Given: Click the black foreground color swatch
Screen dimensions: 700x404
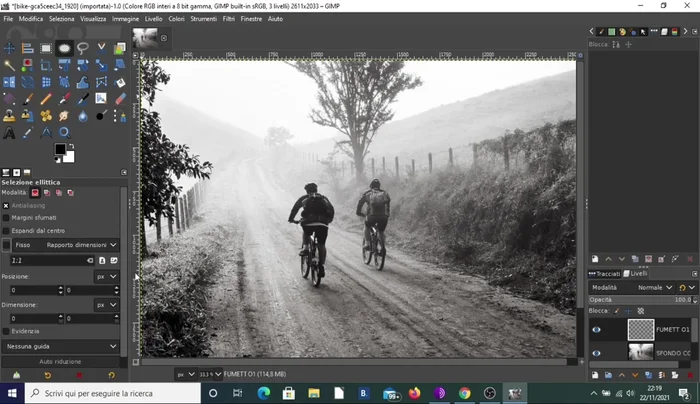Looking at the screenshot, I should pos(60,150).
